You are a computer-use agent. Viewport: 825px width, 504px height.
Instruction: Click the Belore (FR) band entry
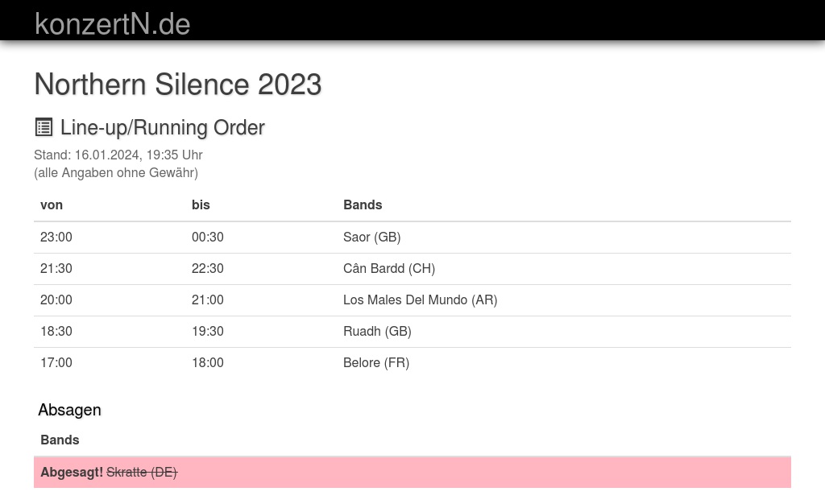click(376, 362)
